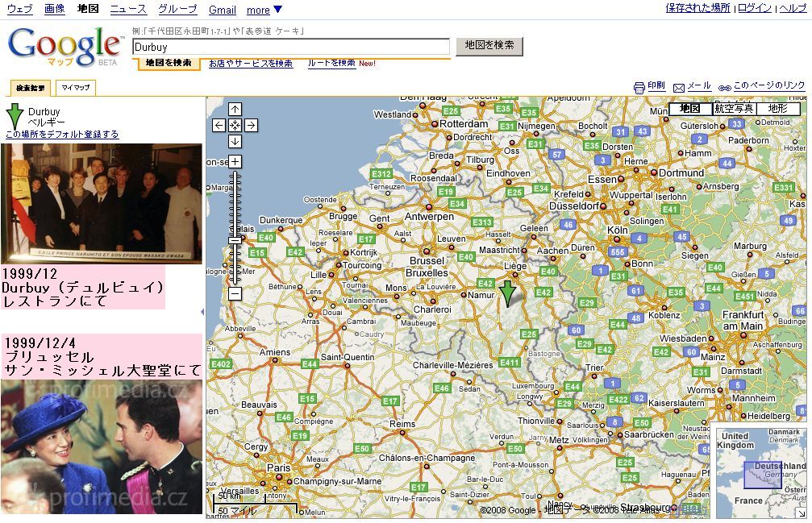Click この場所をデフォルト登録する link
812x523 pixels.
(62, 135)
